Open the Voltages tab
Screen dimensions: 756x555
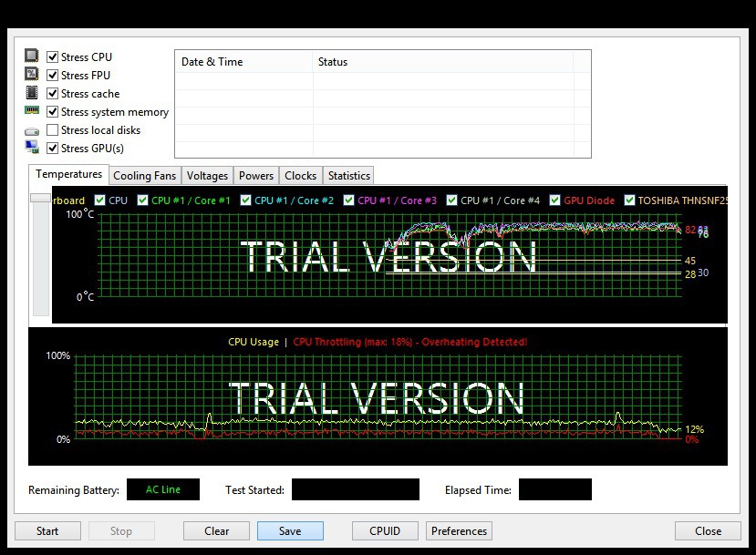click(x=207, y=176)
